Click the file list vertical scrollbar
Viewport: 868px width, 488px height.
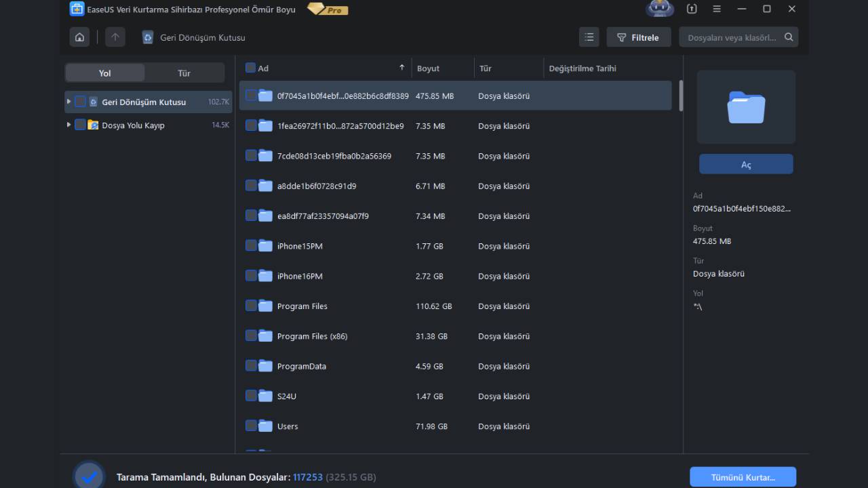[x=680, y=96]
